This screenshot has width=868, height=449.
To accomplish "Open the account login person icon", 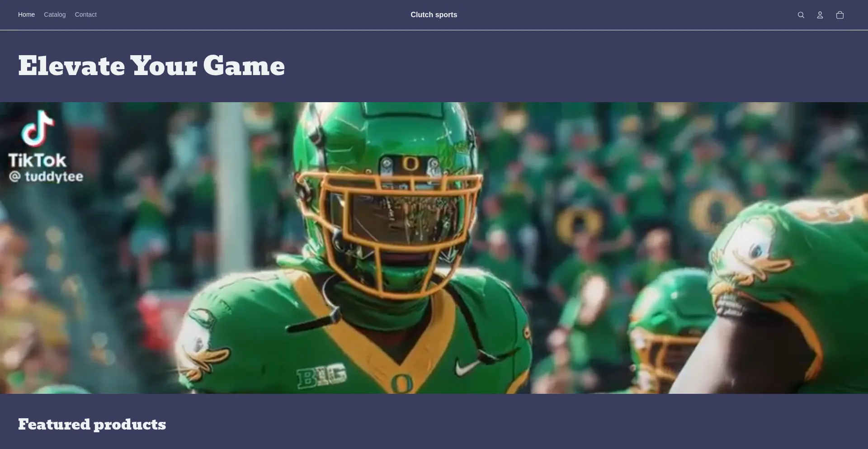I will pos(820,15).
